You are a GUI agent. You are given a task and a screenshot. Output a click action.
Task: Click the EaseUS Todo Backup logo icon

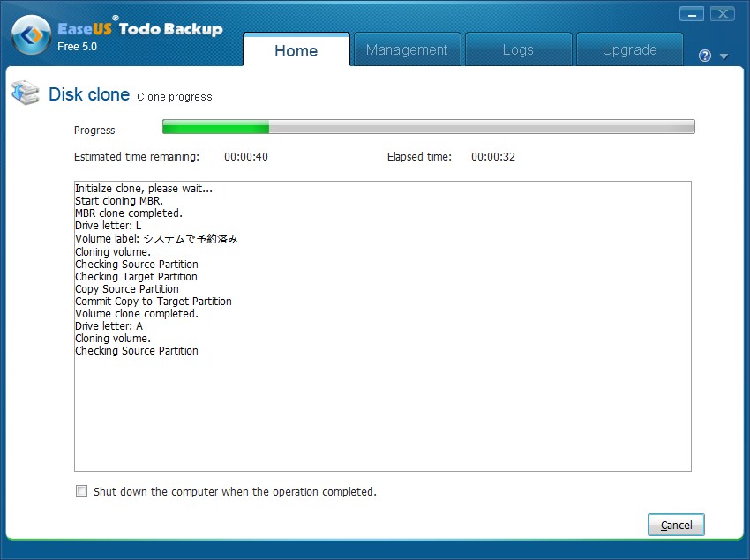tap(30, 35)
